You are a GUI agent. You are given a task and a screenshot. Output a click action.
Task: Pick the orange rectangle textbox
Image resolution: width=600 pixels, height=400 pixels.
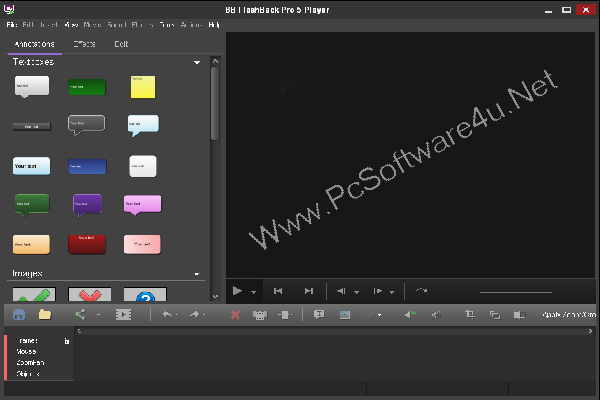point(31,245)
